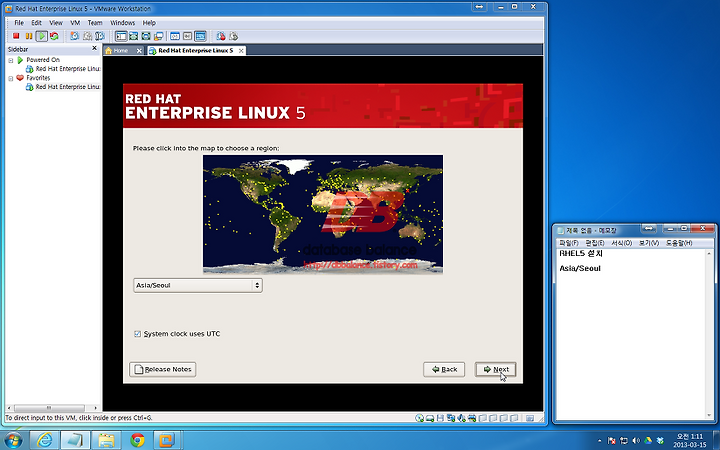Switch to quick switch mode icon
720x450 pixels.
coord(134,36)
